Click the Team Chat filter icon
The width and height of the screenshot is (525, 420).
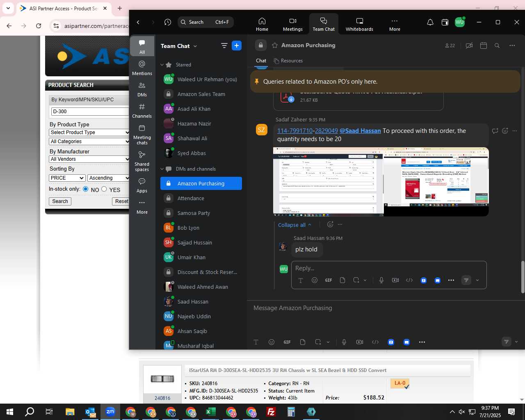[224, 46]
